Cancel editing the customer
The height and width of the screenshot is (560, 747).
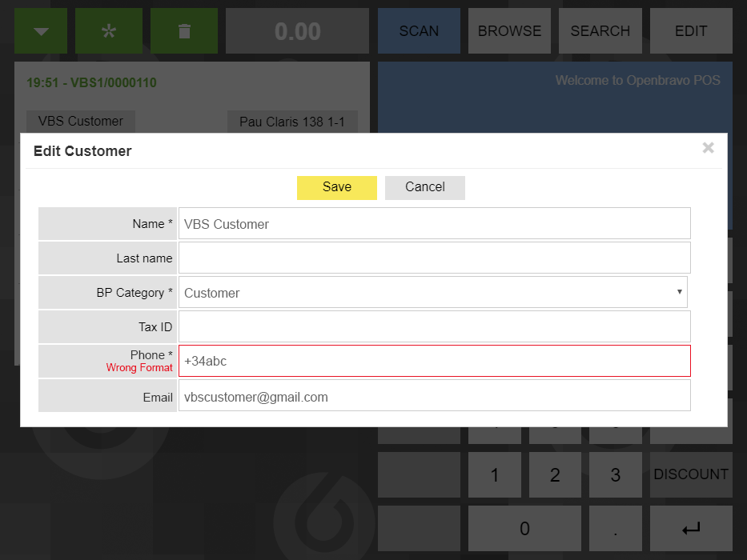pos(424,187)
